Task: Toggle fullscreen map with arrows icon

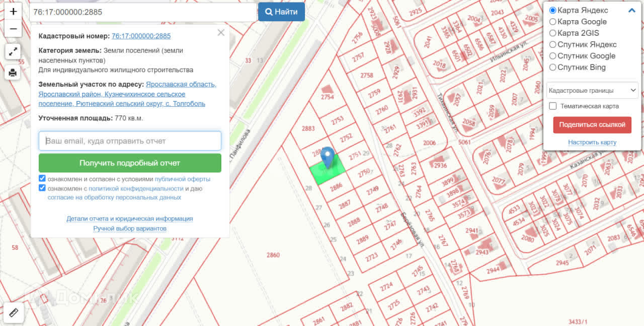Action: (x=13, y=51)
